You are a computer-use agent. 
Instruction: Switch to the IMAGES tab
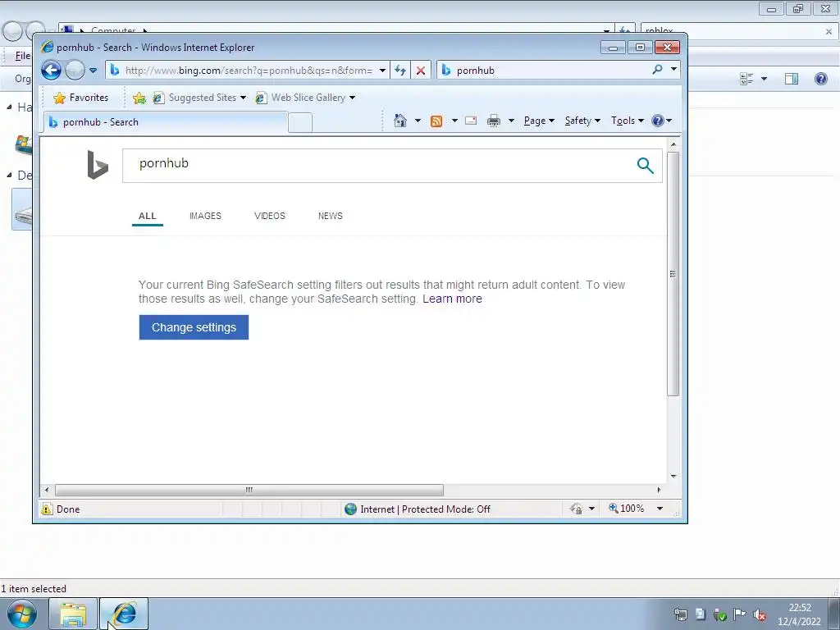click(x=205, y=216)
